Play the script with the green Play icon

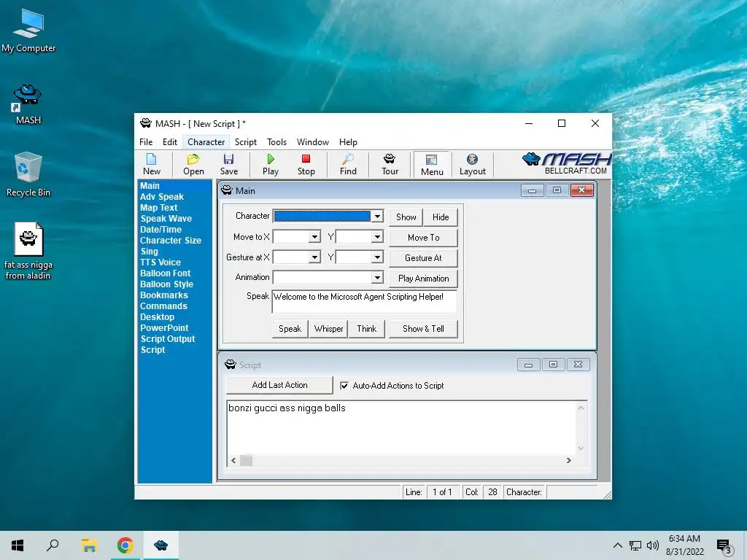tap(270, 164)
